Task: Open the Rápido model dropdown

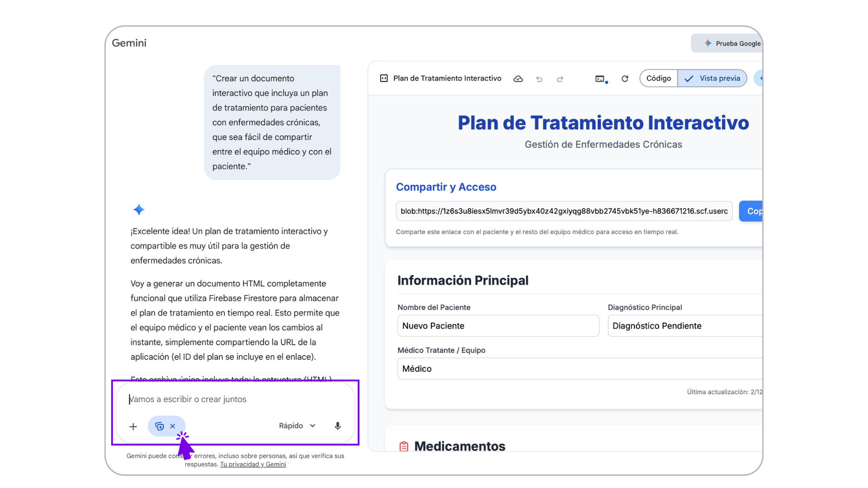Action: tap(296, 426)
